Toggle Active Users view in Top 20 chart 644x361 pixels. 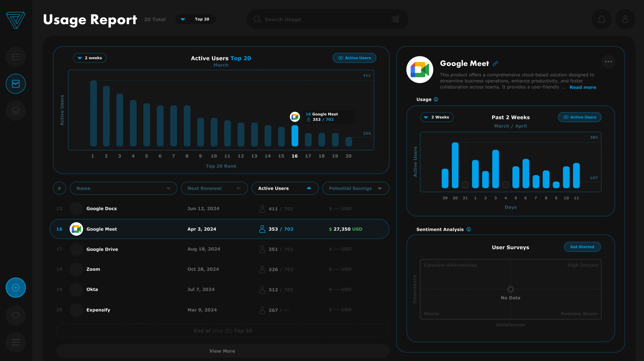354,58
